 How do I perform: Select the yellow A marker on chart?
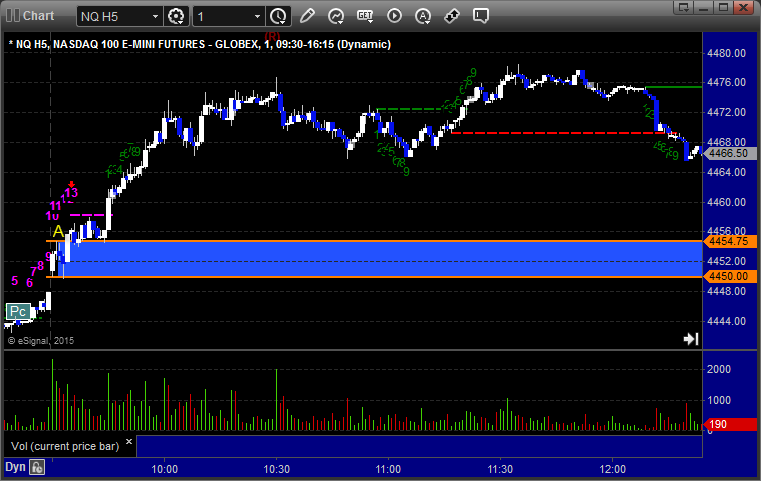tap(58, 231)
